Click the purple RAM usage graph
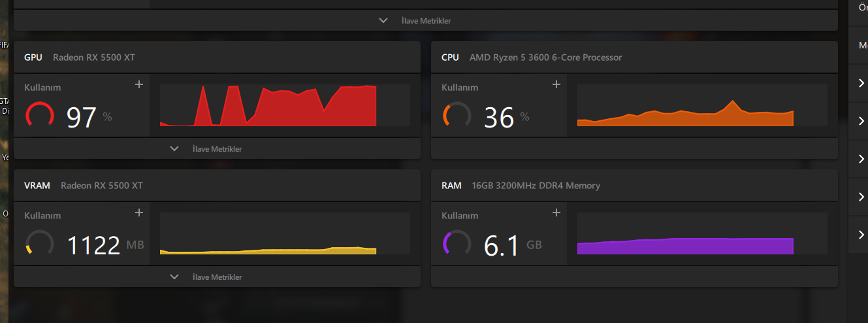The image size is (868, 323). tap(702, 233)
